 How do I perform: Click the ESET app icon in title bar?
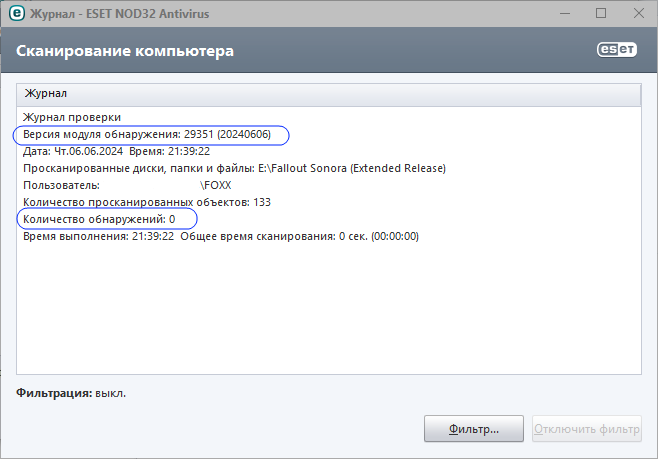(x=17, y=13)
